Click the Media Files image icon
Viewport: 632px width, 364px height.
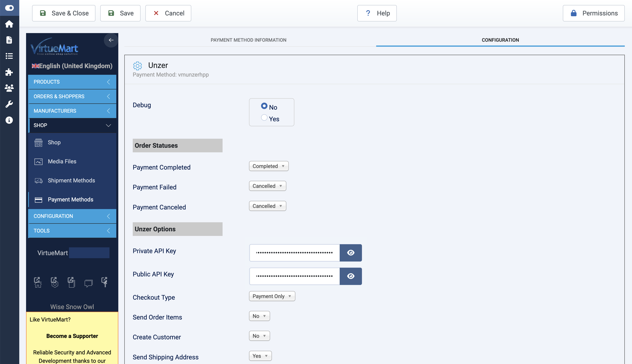coord(38,162)
